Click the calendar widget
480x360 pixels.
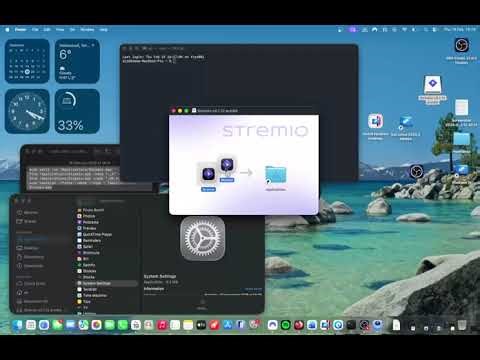[27, 61]
